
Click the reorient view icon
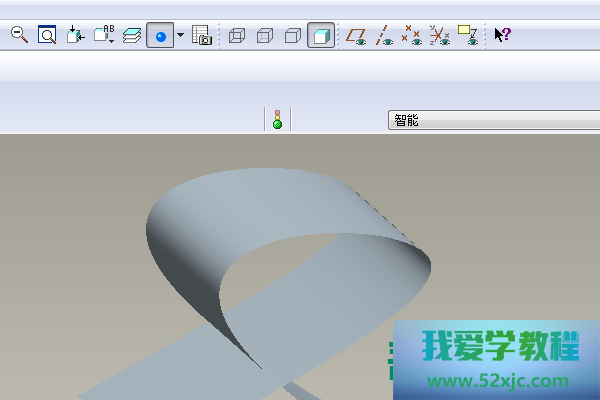[76, 35]
